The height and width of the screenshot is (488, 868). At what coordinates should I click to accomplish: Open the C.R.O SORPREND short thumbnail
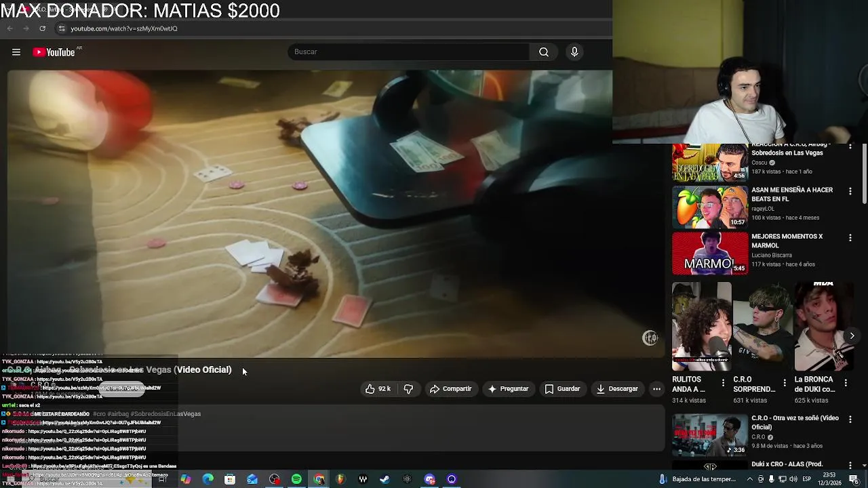pos(763,327)
